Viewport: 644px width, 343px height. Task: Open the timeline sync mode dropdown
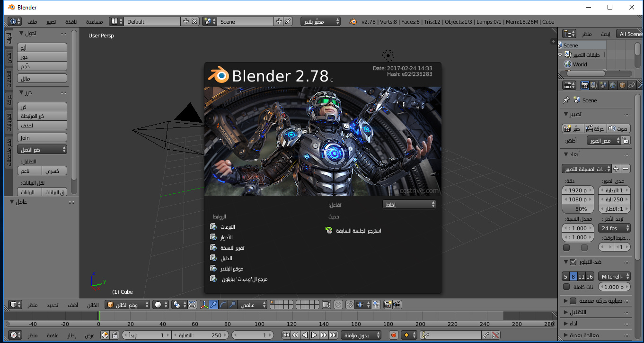361,335
